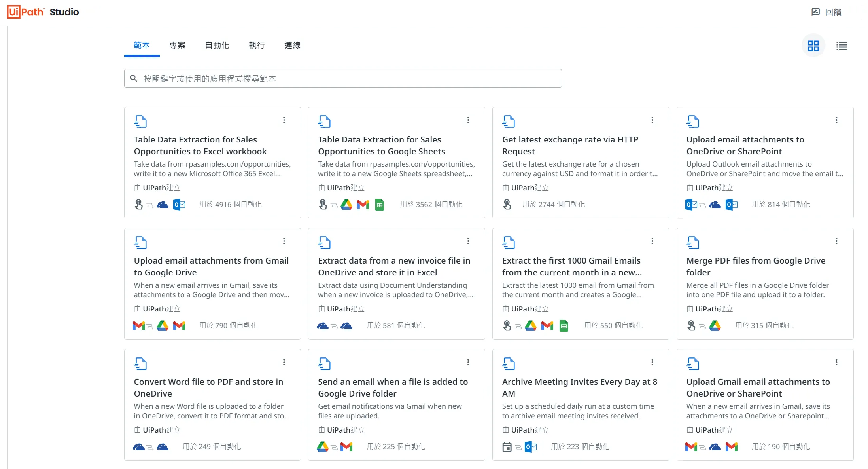Viewport: 868px width, 469px height.
Task: Click manual trigger icon on Excel workbook card
Action: click(x=139, y=204)
